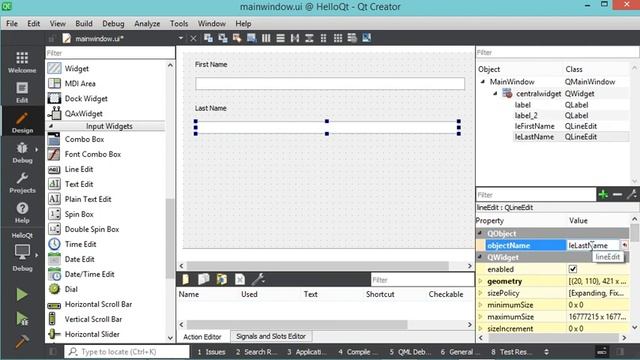The height and width of the screenshot is (360, 640).
Task: Build the project with hammer icon
Action: tap(22, 341)
